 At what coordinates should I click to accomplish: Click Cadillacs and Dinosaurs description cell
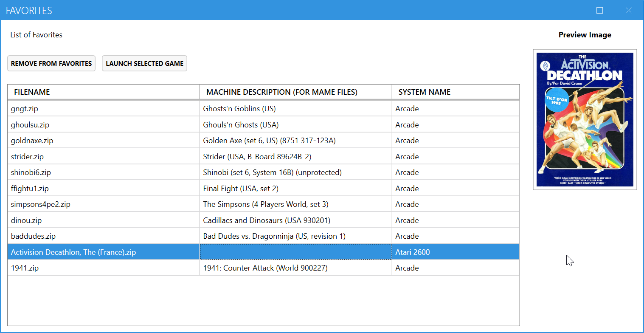(295, 220)
